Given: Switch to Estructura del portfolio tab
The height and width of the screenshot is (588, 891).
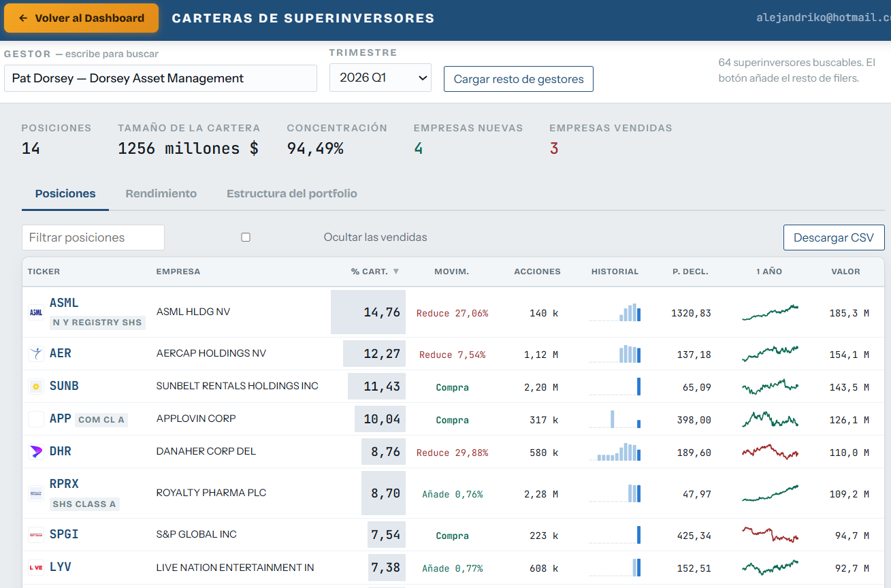Looking at the screenshot, I should [292, 194].
